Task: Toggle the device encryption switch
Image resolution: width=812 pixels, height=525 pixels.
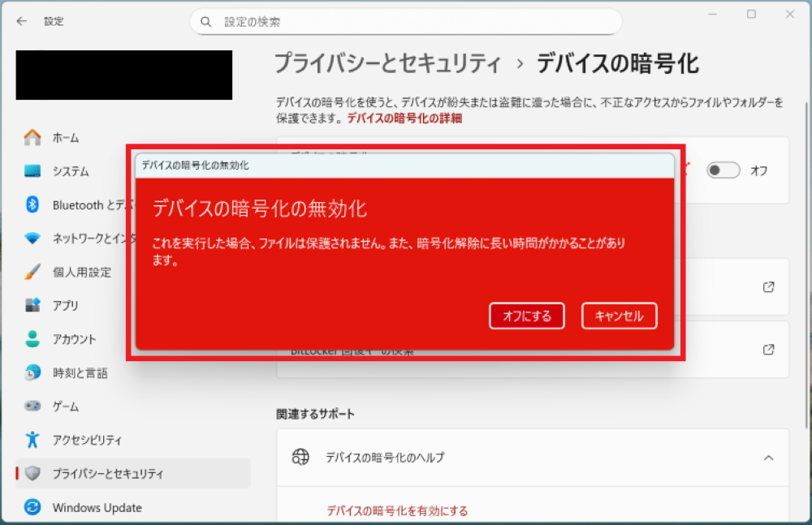Action: pos(723,170)
